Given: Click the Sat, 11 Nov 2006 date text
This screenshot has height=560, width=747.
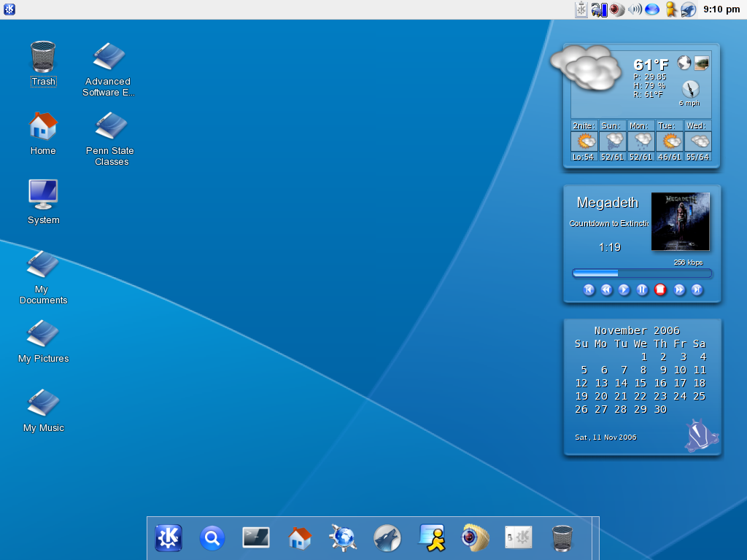Looking at the screenshot, I should coord(605,437).
